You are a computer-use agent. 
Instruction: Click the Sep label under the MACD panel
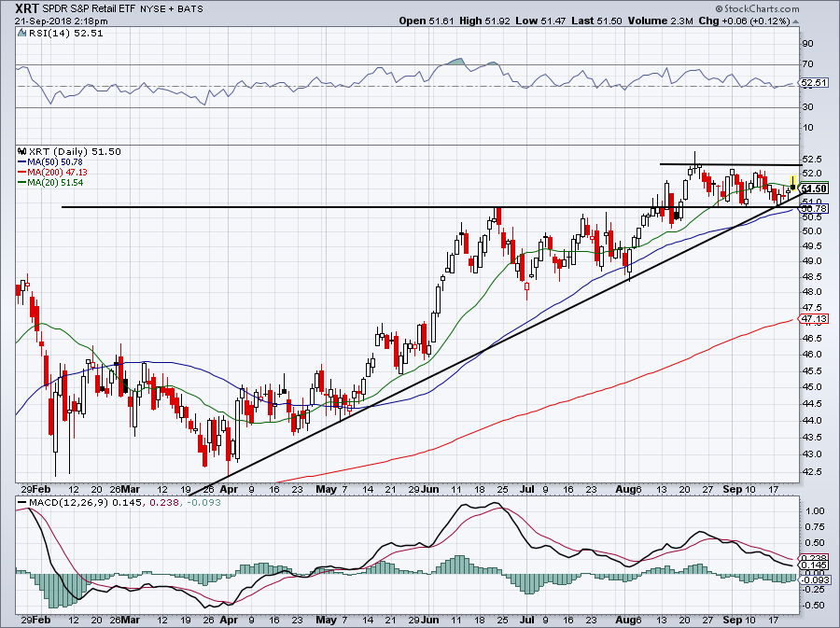click(733, 620)
